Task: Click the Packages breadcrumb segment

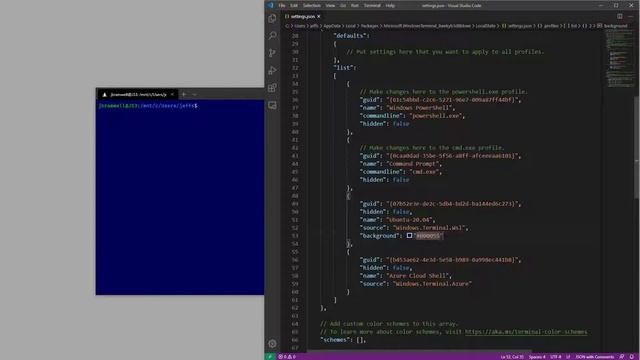Action: click(369, 26)
